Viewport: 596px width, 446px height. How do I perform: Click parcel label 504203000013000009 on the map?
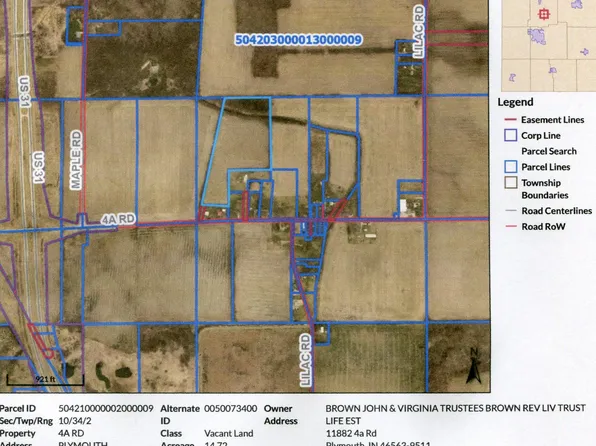click(x=298, y=40)
